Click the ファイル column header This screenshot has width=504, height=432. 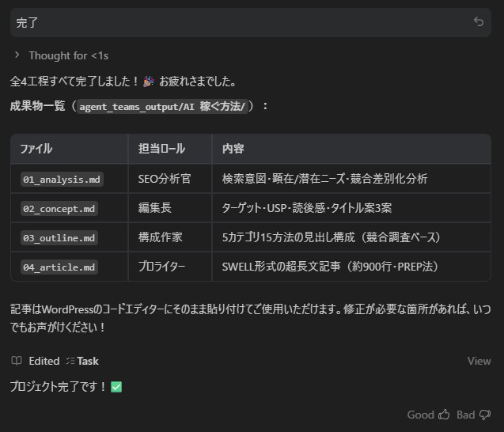[x=36, y=149]
